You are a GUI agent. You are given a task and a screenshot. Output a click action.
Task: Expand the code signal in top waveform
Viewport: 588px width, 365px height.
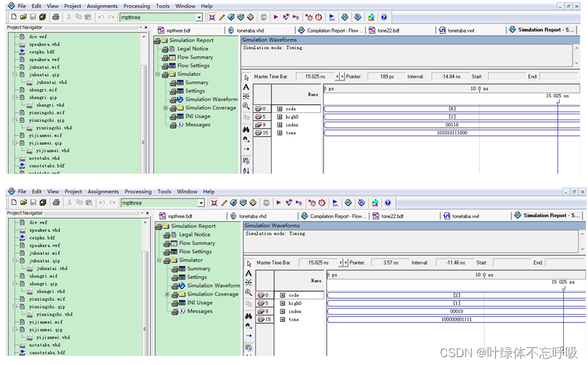tap(280, 109)
